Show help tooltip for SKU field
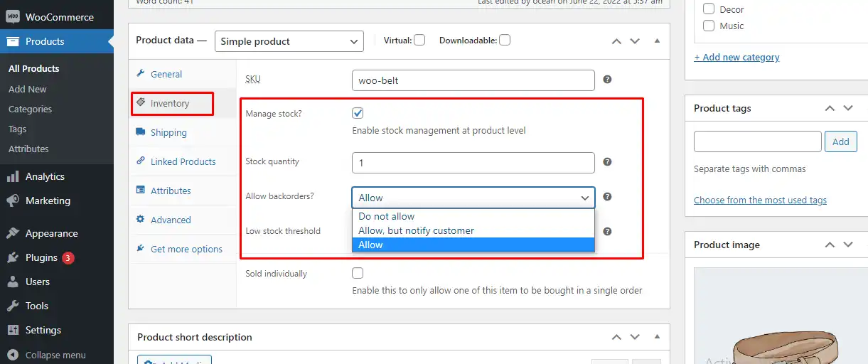Image resolution: width=868 pixels, height=364 pixels. 607,80
